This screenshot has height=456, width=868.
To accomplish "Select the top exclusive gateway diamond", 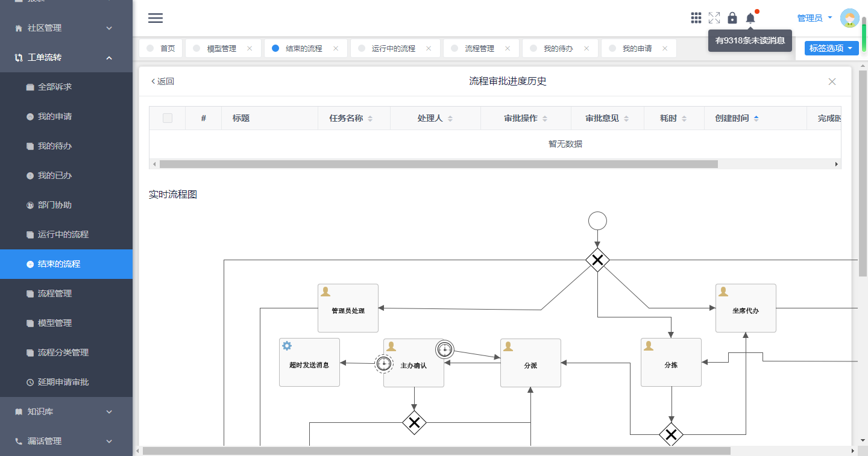I will point(597,260).
